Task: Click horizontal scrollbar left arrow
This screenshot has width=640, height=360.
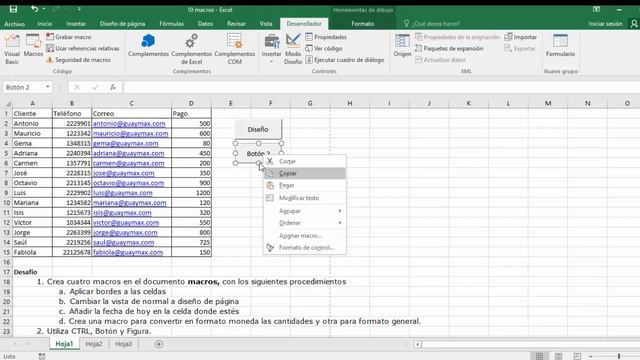Action: (x=418, y=344)
